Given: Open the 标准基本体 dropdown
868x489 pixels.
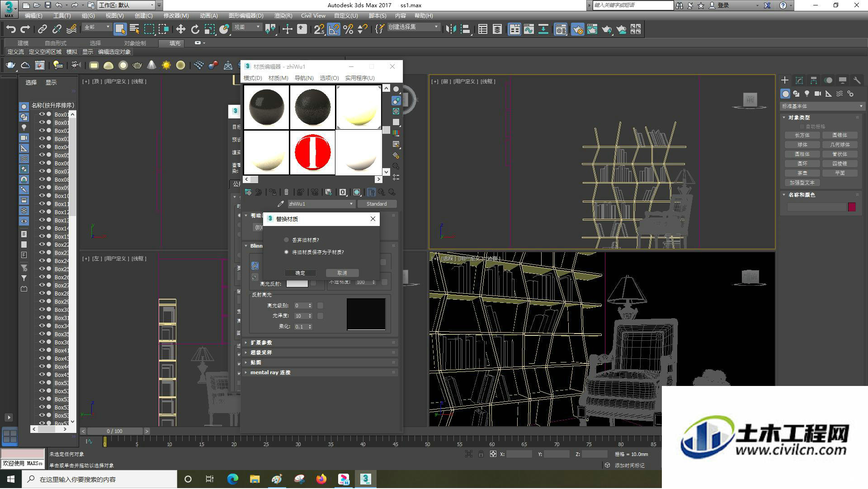Looking at the screenshot, I should pos(822,106).
